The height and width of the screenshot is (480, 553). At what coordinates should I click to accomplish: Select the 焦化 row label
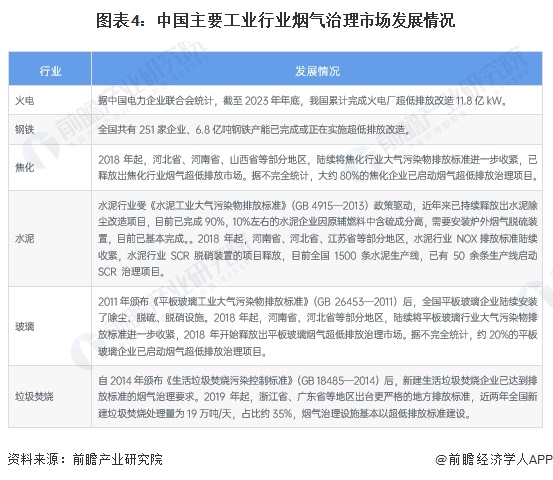pos(24,167)
